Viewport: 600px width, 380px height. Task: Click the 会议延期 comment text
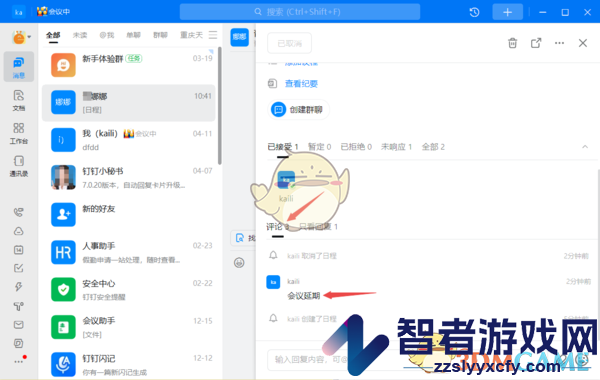click(x=303, y=296)
